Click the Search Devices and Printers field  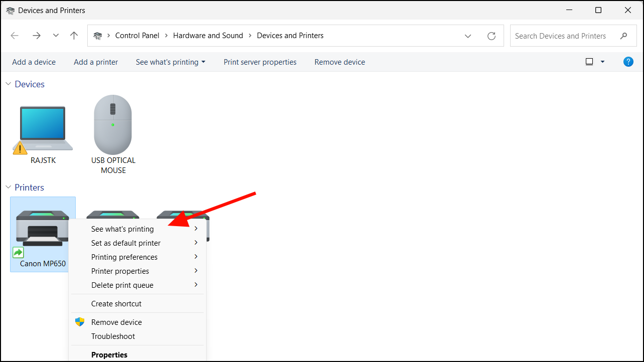tap(562, 36)
